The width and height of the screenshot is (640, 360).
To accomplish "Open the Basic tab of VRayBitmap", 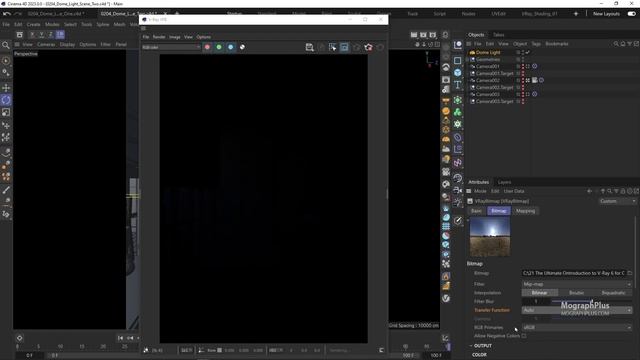I will click(x=476, y=211).
